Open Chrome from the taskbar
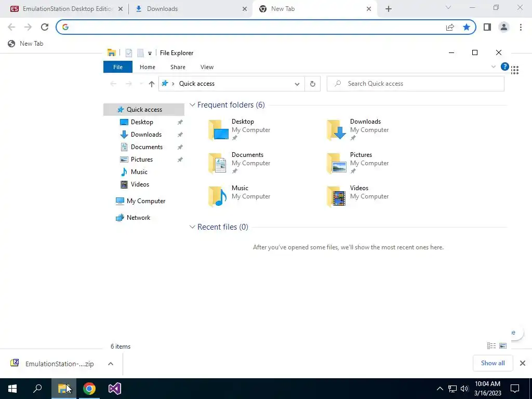 [x=89, y=389]
